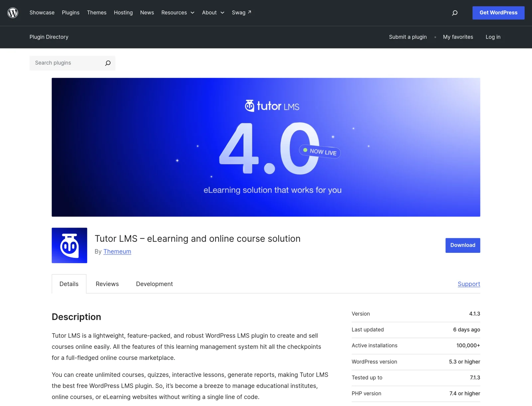Click Submit a plugin link
This screenshot has height=406, width=532.
click(x=408, y=37)
